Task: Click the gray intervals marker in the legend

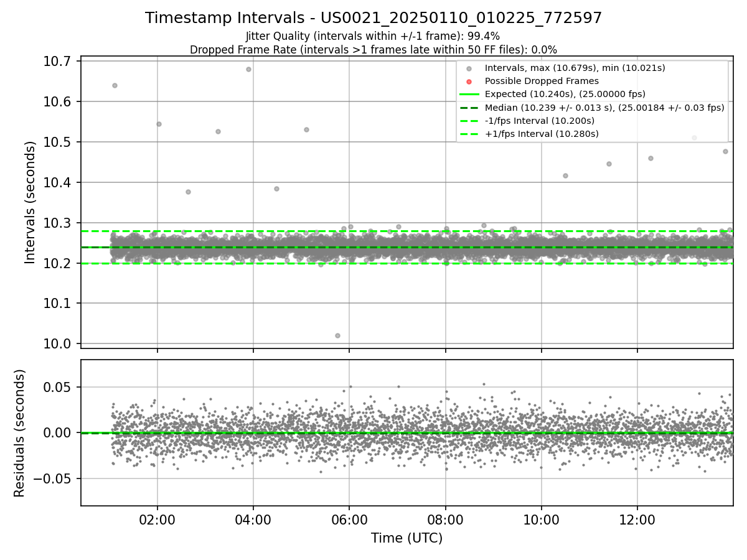Action: point(469,68)
